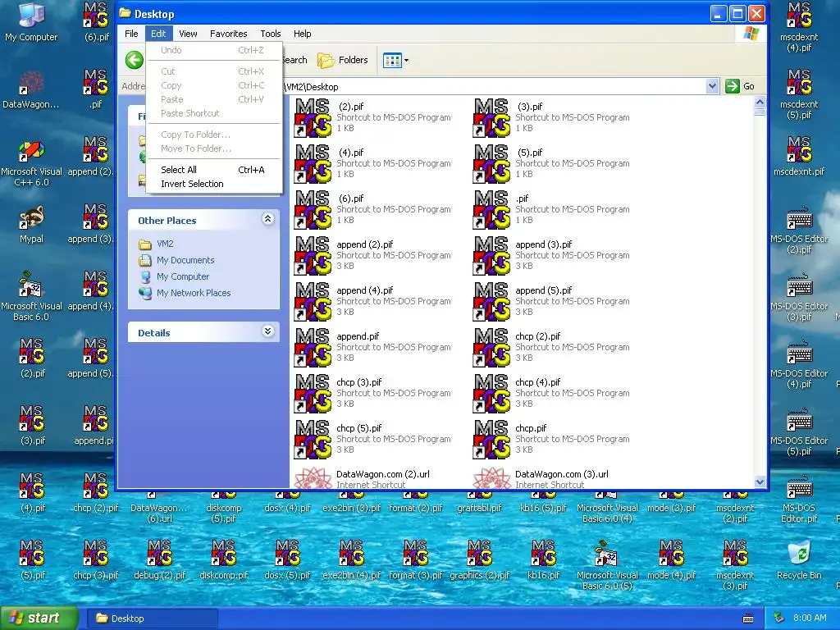The image size is (840, 630).
Task: Open the Tools menu
Action: pyautogui.click(x=271, y=34)
